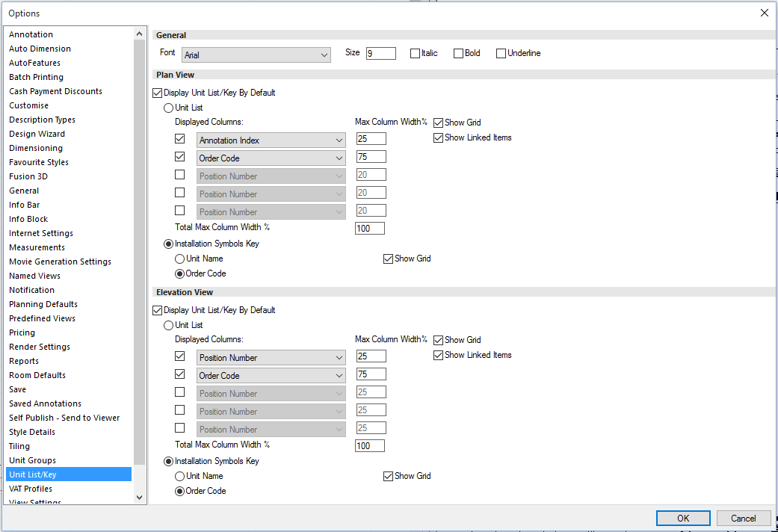The width and height of the screenshot is (778, 532).
Task: Select Fusion 3D in options list
Action: click(28, 176)
